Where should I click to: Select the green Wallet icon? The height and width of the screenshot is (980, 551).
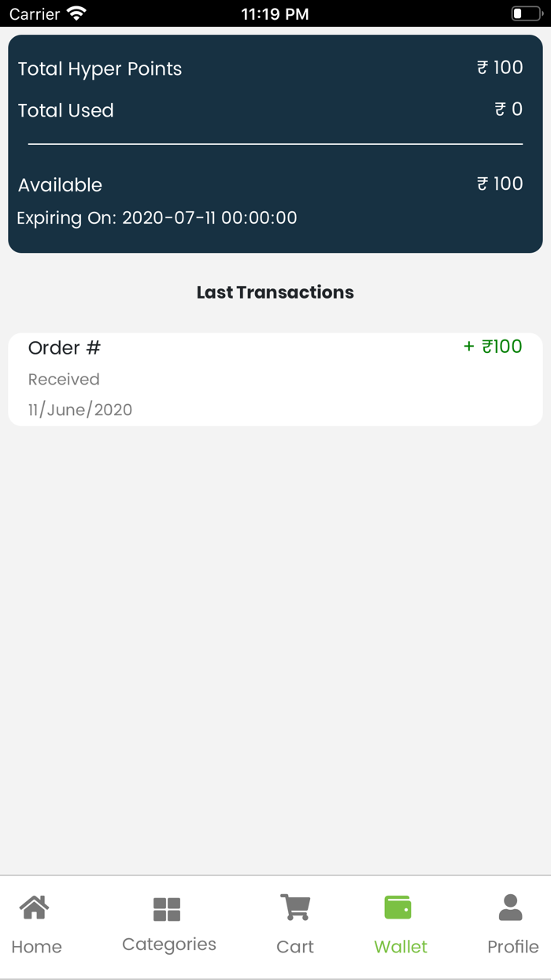(x=398, y=908)
